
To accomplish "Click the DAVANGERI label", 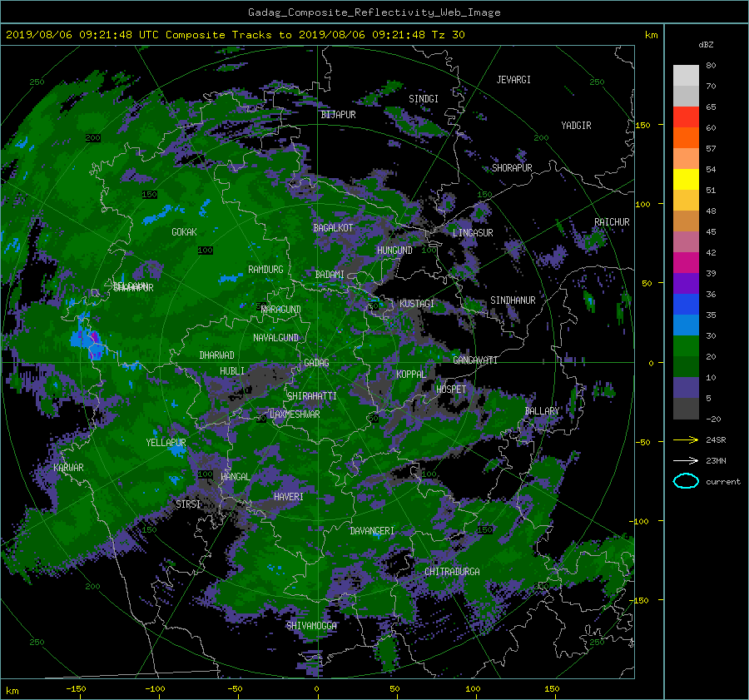I will 372,531.
